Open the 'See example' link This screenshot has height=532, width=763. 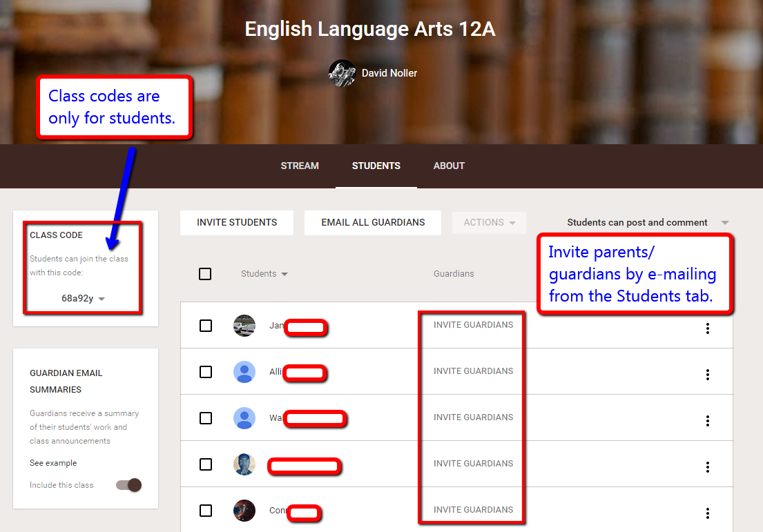click(53, 463)
